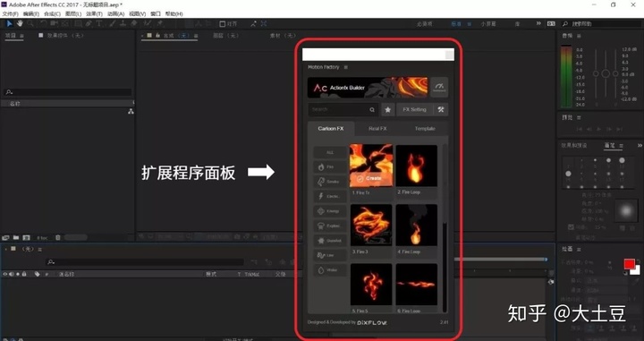This screenshot has height=341, width=644.
Task: Click the new folder icon in project panel
Action: pyautogui.click(x=15, y=237)
